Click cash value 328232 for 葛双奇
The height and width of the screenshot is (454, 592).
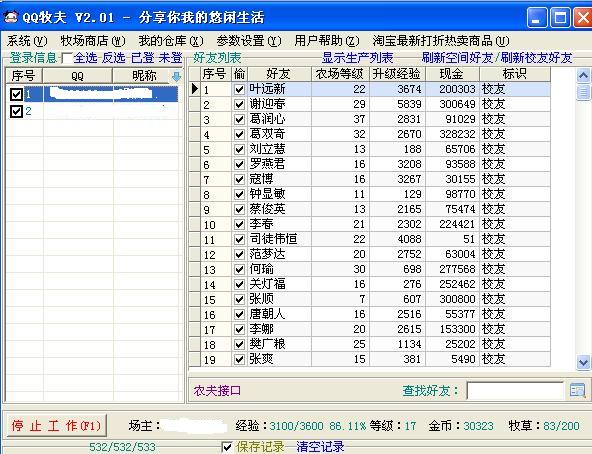click(x=457, y=134)
